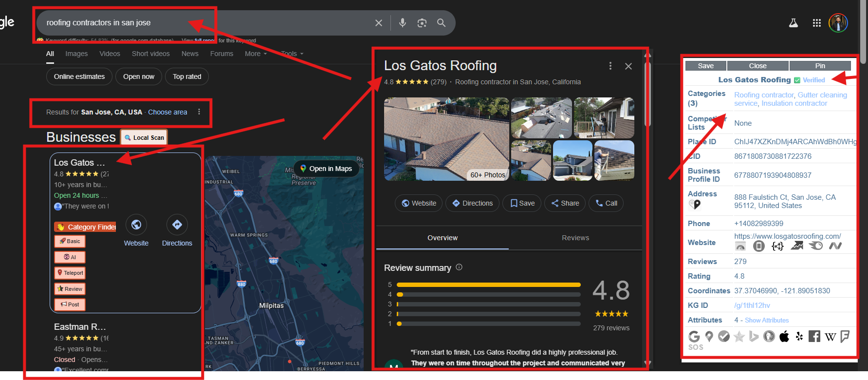Expand Show Attributes in the extension panel
This screenshot has width=868, height=380.
[x=766, y=320]
